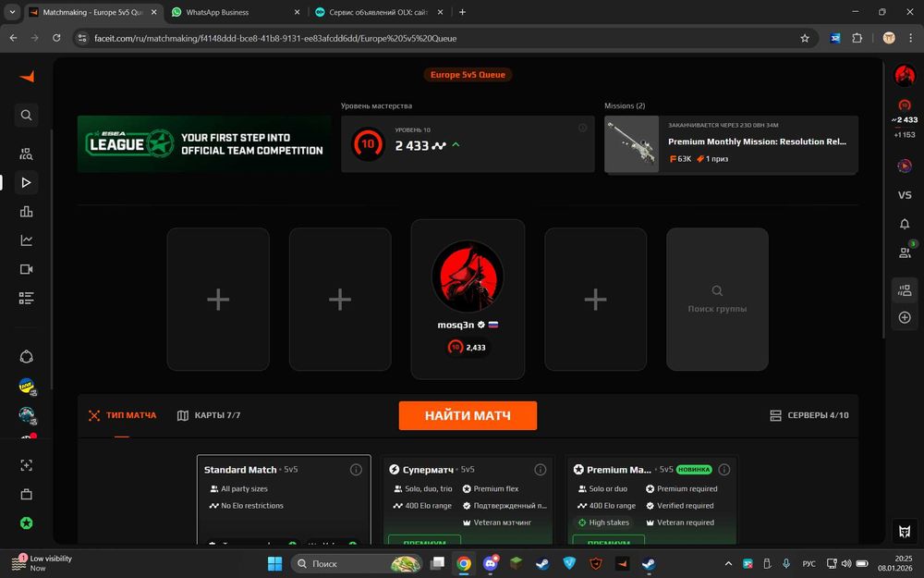Open the yellow-blue club avatar in sidebar
924x578 pixels.
(x=27, y=387)
